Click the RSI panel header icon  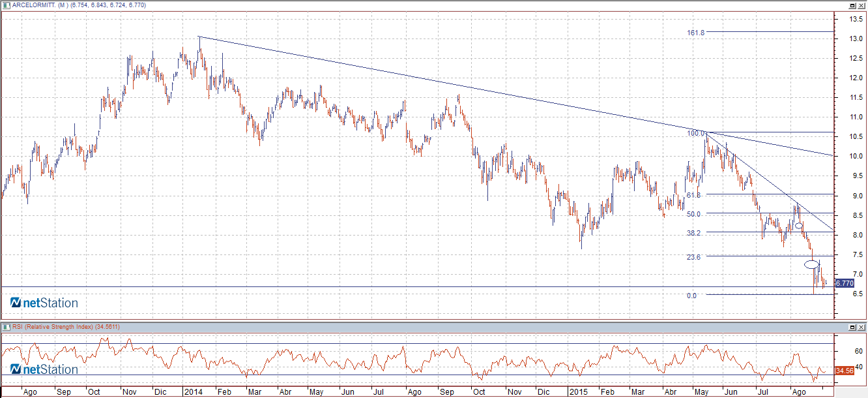tap(7, 326)
